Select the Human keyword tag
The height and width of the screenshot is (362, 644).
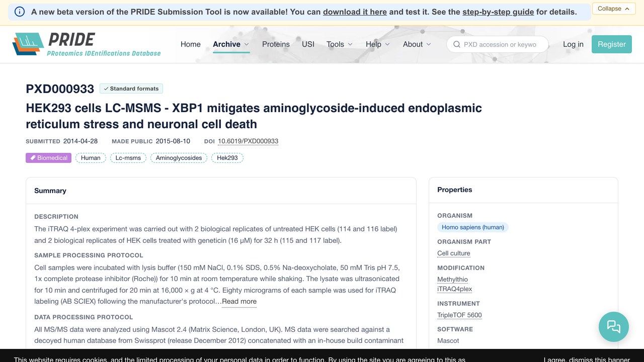tap(91, 158)
